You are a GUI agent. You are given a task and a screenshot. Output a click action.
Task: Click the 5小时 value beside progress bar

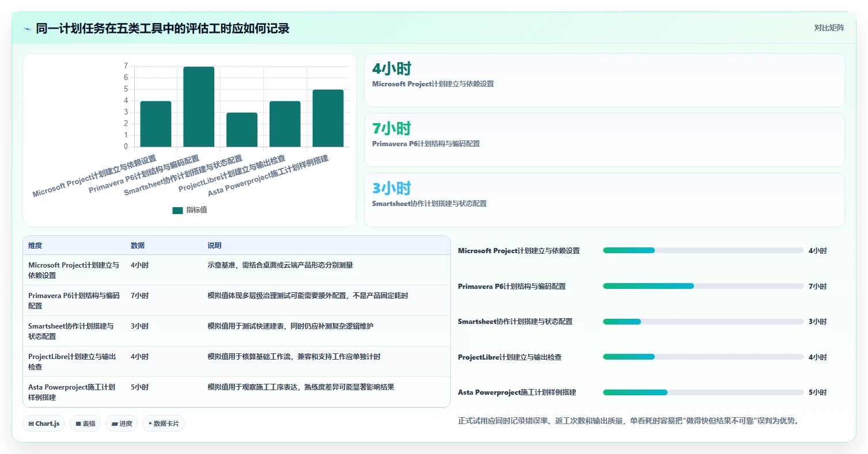[x=817, y=392]
